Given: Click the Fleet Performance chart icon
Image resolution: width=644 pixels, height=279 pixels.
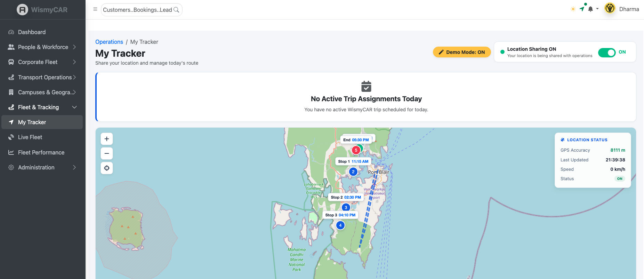Looking at the screenshot, I should (11, 152).
